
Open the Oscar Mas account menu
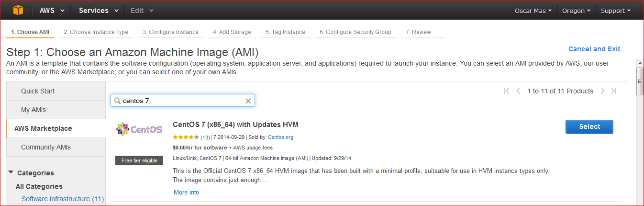[533, 11]
